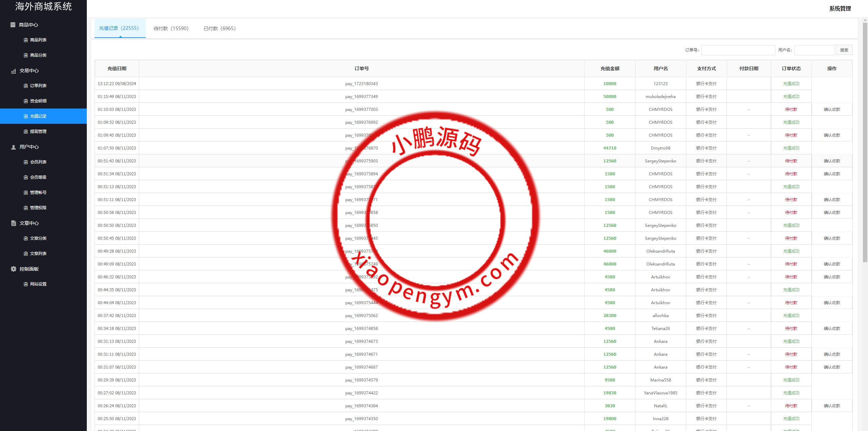Click the 文章中心 document icon
The width and height of the screenshot is (868, 431).
[x=14, y=223]
